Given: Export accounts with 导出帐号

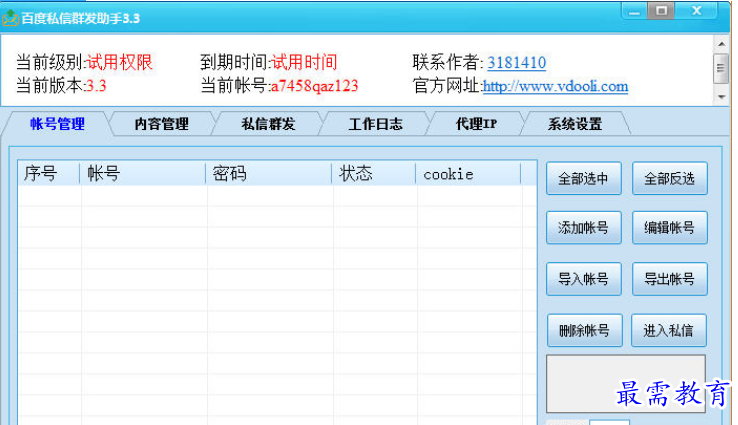Looking at the screenshot, I should [670, 279].
